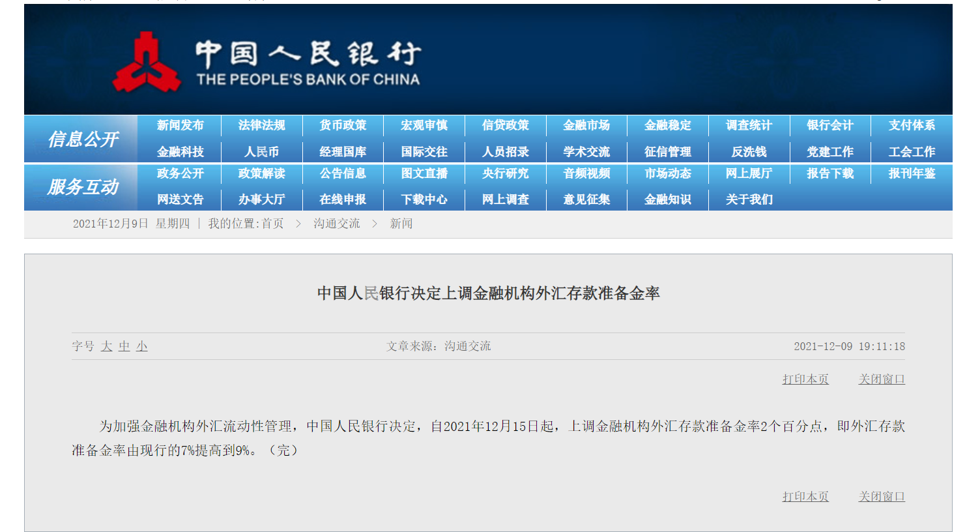The height and width of the screenshot is (532, 980).
Task: Select 银行会计 navigation item
Action: pos(830,125)
